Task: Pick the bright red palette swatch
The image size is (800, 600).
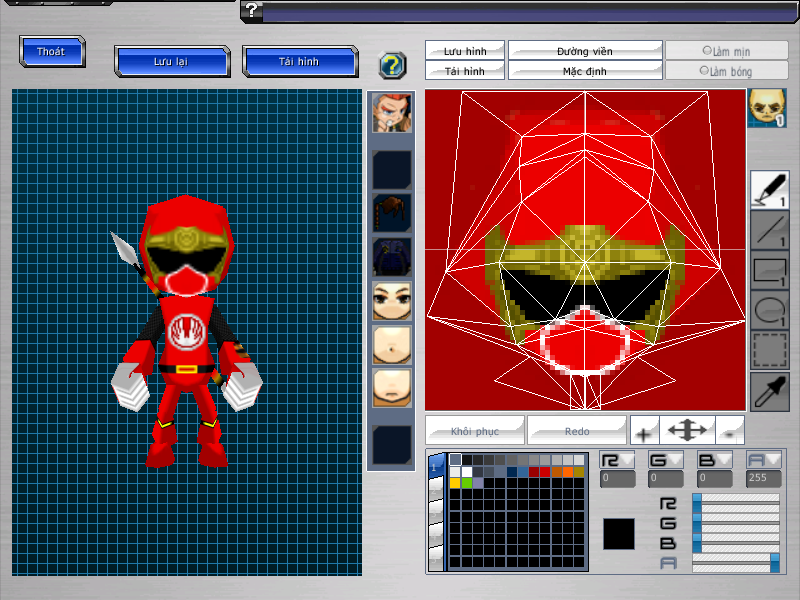Action: point(545,471)
